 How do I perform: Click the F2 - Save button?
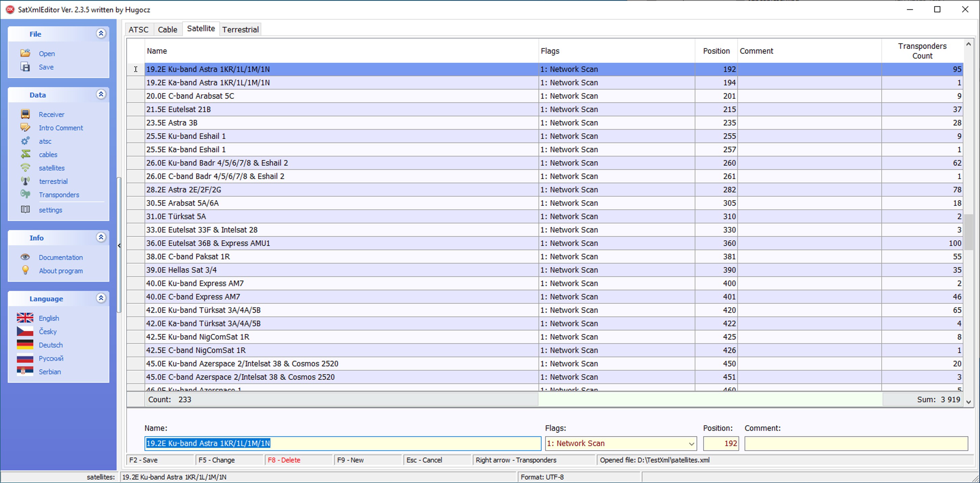click(x=160, y=460)
